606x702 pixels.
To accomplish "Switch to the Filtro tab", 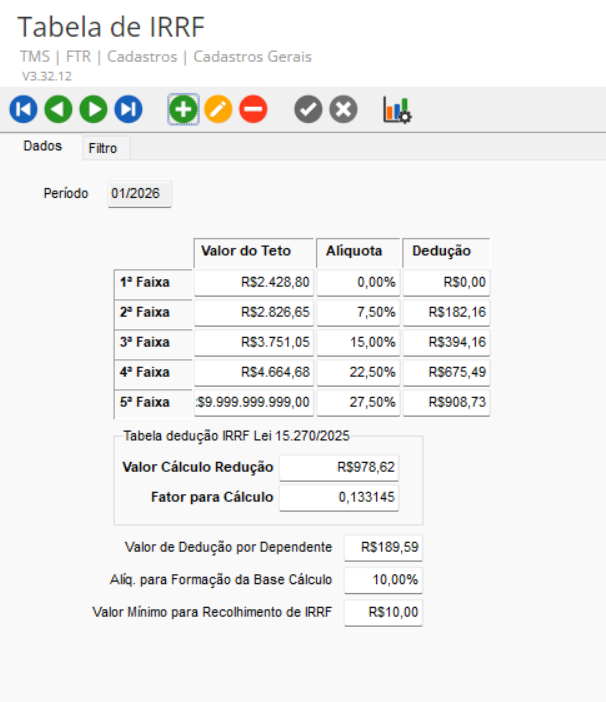I will tap(102, 148).
